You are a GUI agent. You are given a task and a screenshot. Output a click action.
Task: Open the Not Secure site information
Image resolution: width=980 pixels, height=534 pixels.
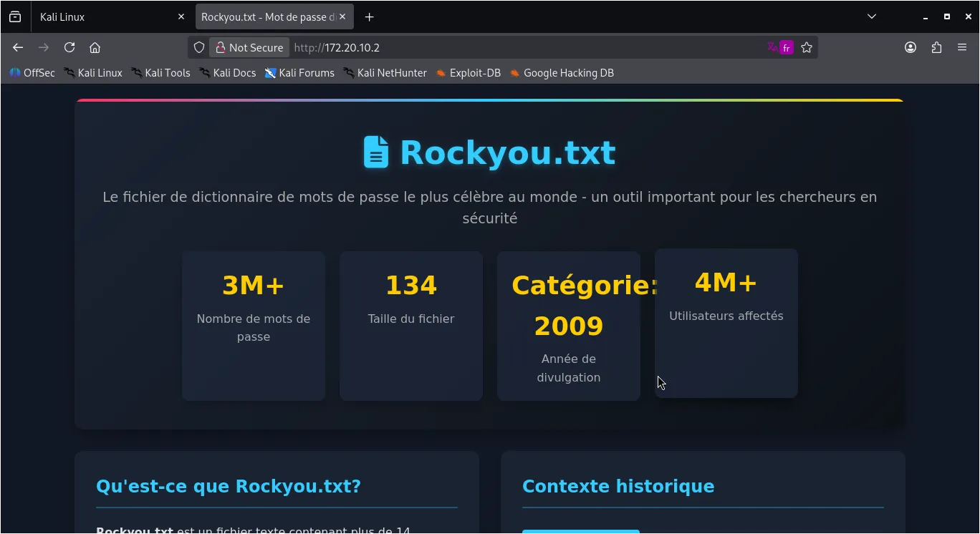(249, 47)
